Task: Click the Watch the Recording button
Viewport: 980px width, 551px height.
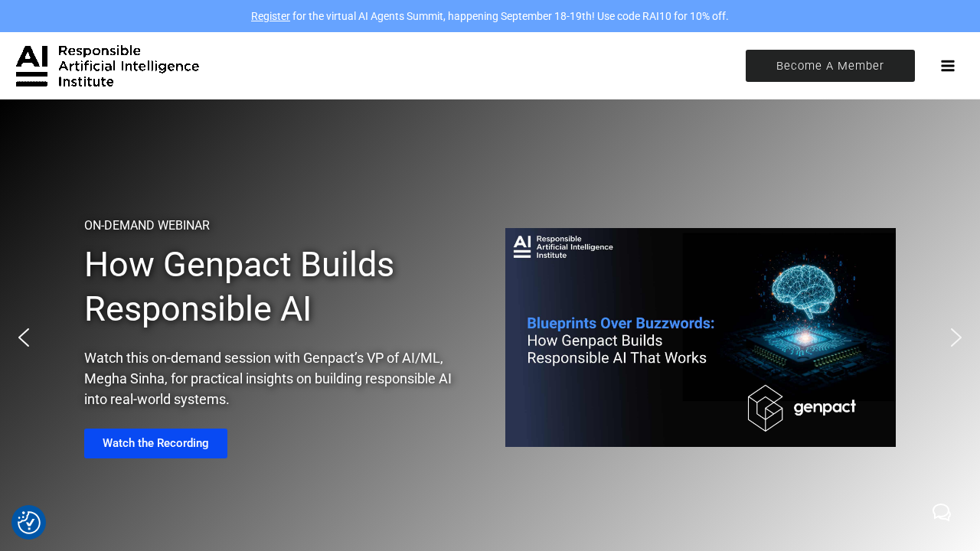Action: [155, 443]
